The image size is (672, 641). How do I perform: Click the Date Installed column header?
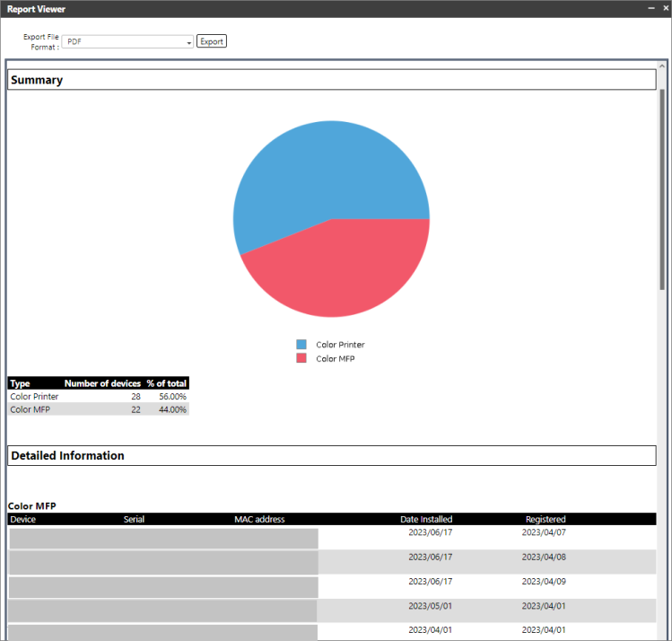(426, 519)
